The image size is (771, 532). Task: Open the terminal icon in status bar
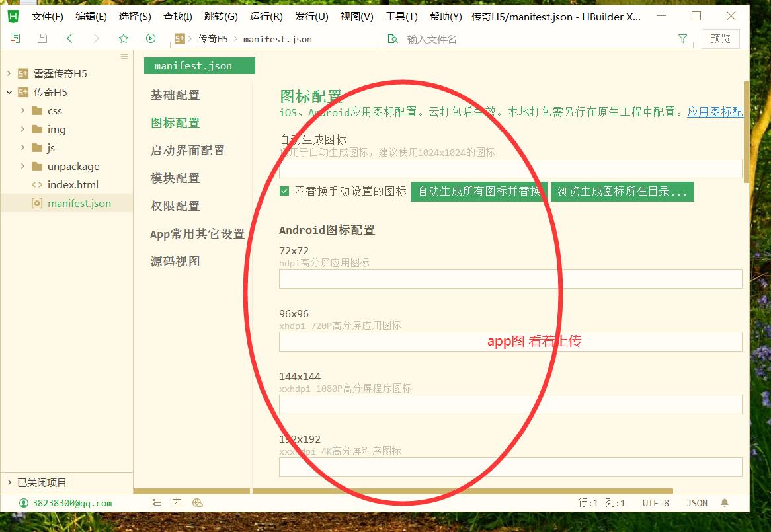pos(177,503)
